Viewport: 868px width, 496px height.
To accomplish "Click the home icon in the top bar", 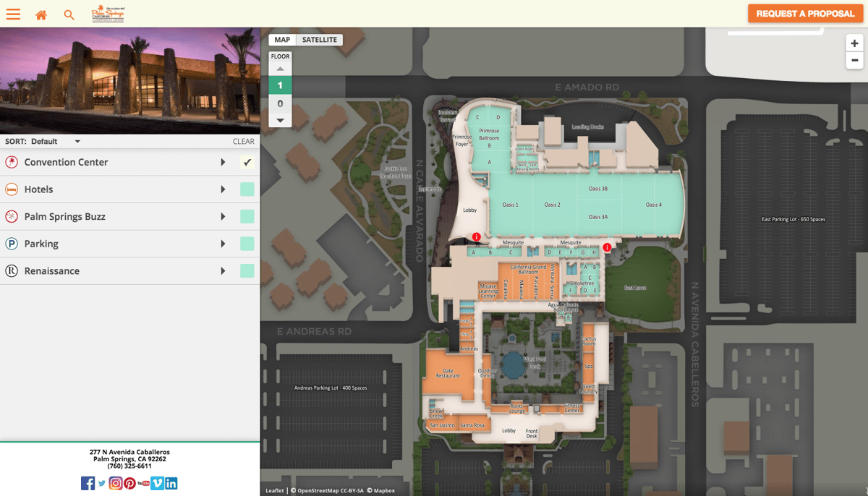I will coord(41,14).
